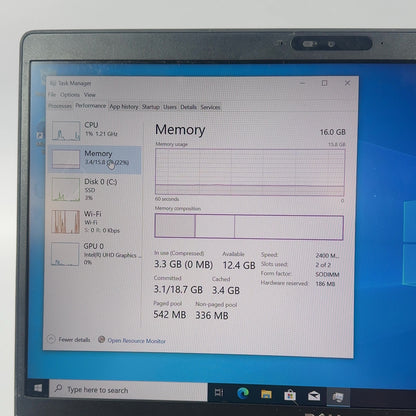Collapse view with Fewer details
Viewport: 416px width, 416px height.
pyautogui.click(x=69, y=339)
